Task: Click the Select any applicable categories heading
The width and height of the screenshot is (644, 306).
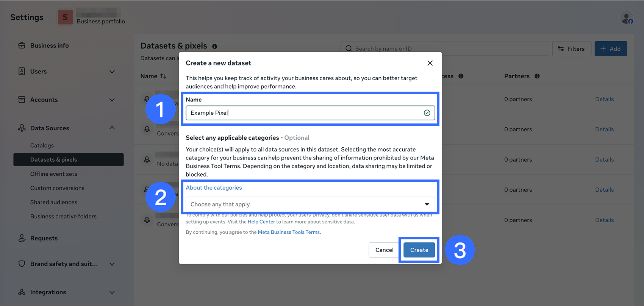Action: (232, 138)
